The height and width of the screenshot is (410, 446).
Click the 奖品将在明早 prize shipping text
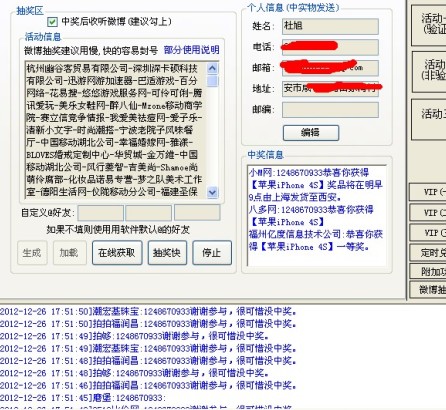[x=354, y=185]
